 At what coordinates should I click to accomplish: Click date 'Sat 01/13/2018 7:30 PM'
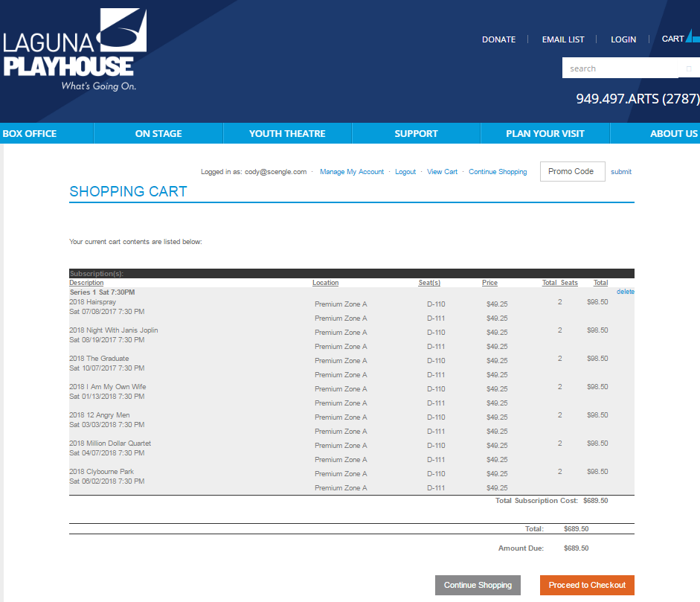[106, 397]
